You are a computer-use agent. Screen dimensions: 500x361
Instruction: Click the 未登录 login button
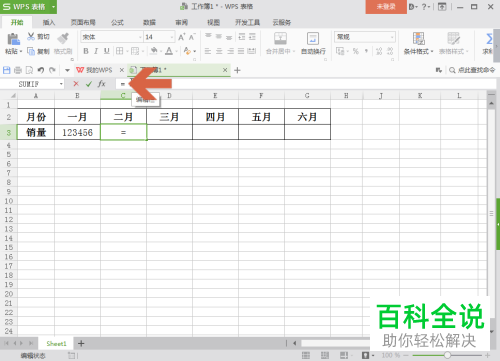click(386, 7)
